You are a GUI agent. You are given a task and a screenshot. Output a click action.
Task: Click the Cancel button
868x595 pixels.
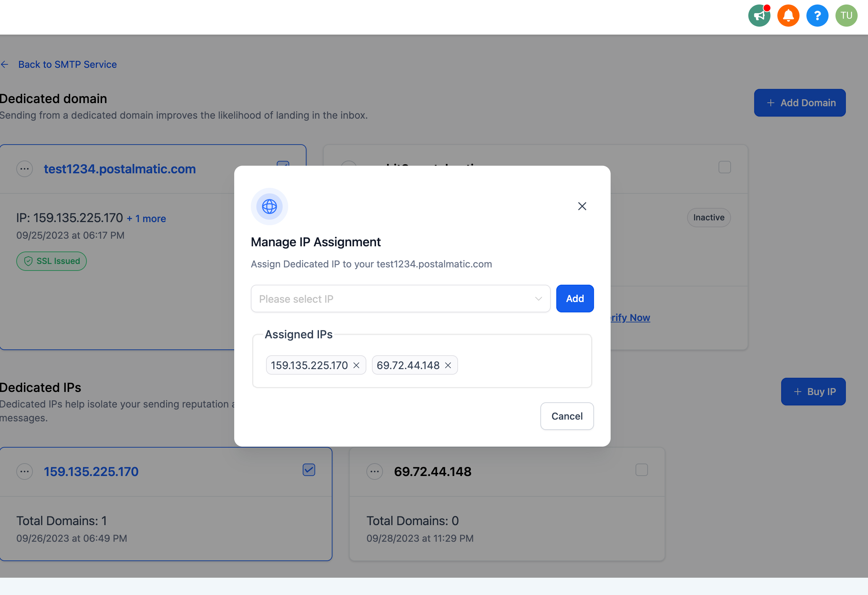pos(567,416)
